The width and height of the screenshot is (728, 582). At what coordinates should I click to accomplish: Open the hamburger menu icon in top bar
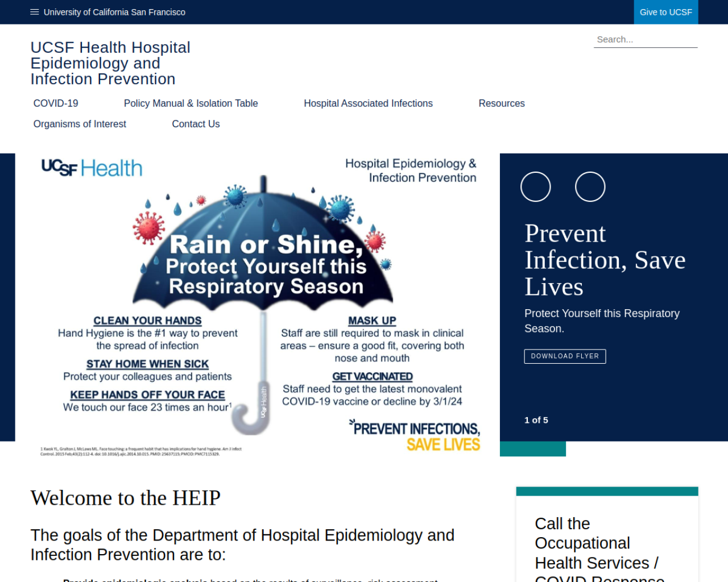pyautogui.click(x=34, y=12)
